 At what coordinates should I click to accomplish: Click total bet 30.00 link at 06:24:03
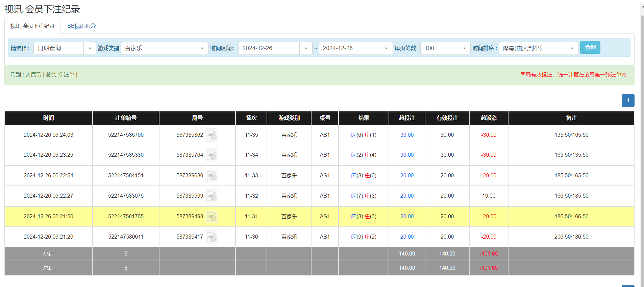[x=407, y=135]
